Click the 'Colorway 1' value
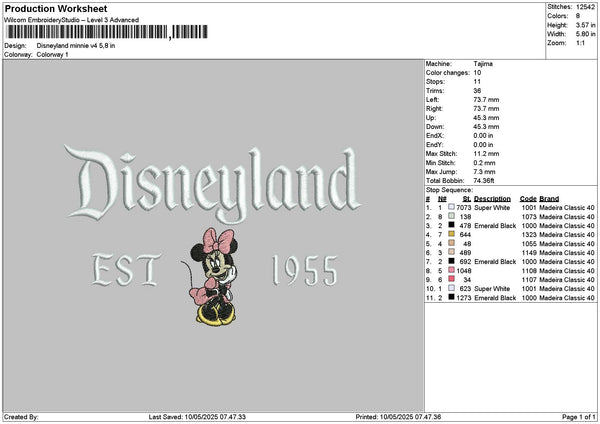Viewport: 600px width, 424px height. click(52, 55)
